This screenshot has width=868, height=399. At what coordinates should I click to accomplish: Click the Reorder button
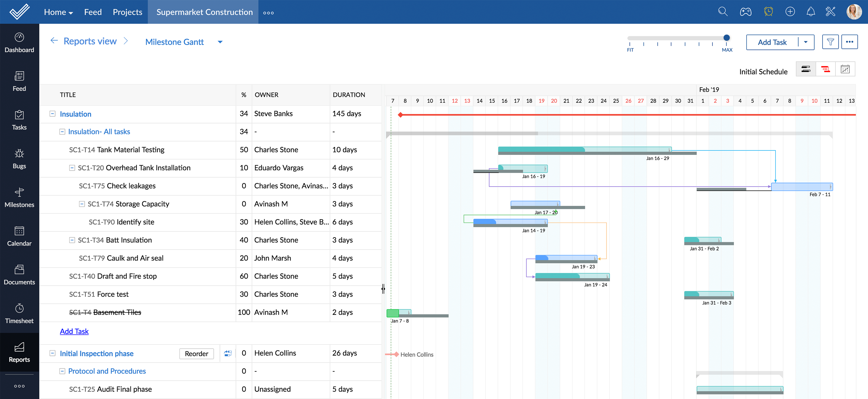(196, 354)
